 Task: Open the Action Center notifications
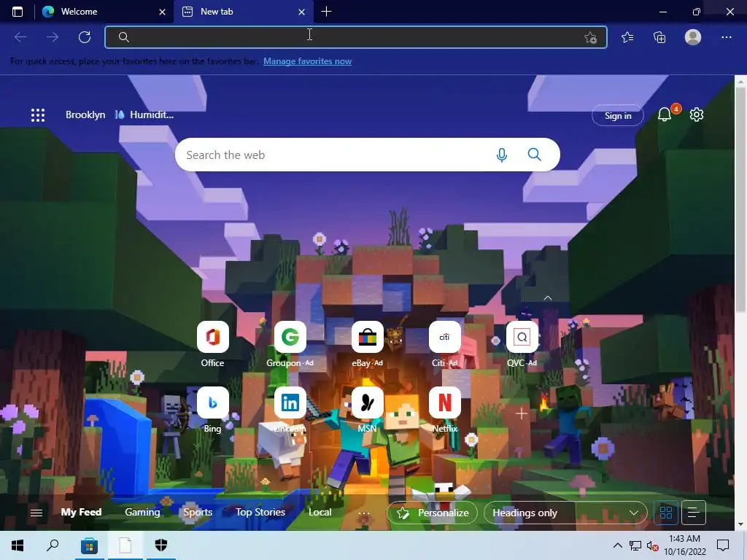[x=723, y=545]
